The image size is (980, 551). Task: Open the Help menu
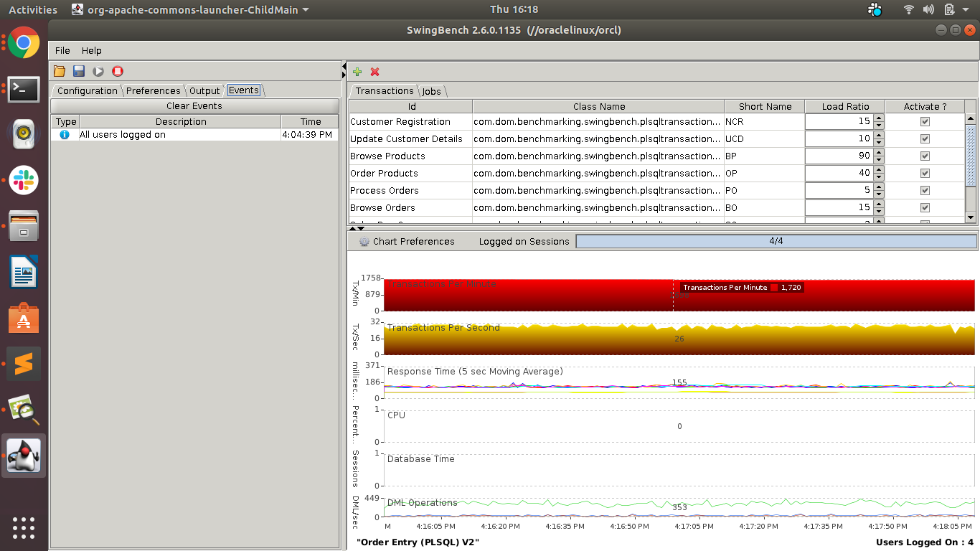point(92,50)
